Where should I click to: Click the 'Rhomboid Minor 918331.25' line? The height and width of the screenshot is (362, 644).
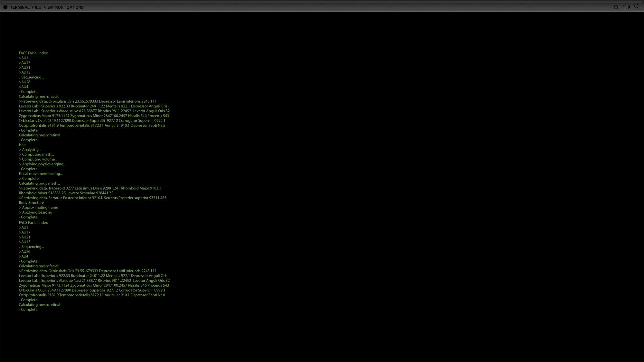(x=66, y=193)
